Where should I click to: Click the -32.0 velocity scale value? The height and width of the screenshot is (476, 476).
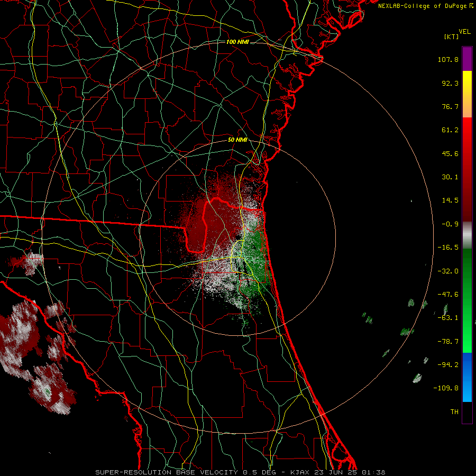click(x=448, y=271)
